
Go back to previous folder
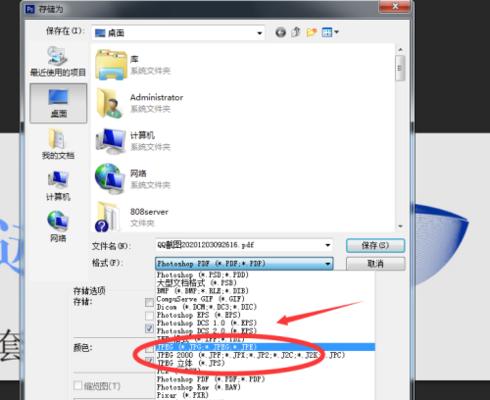point(280,32)
